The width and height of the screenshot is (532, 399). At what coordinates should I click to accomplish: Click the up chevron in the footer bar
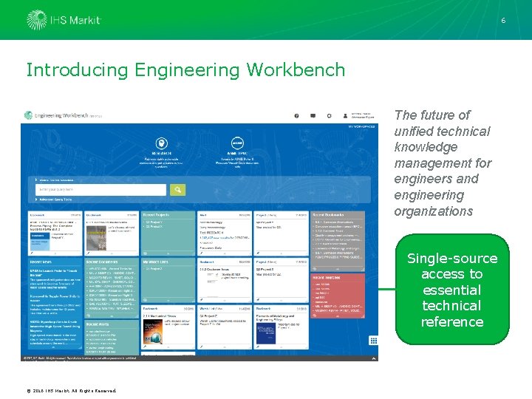click(x=374, y=358)
